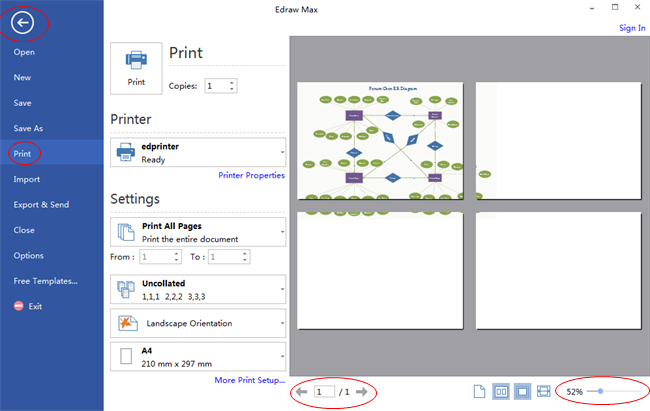The width and height of the screenshot is (650, 411).
Task: Go to the previous preview page
Action: coord(300,392)
